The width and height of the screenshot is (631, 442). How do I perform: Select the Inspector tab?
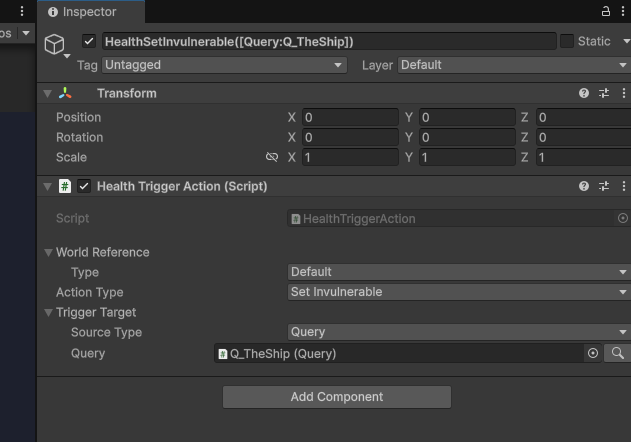pos(91,12)
